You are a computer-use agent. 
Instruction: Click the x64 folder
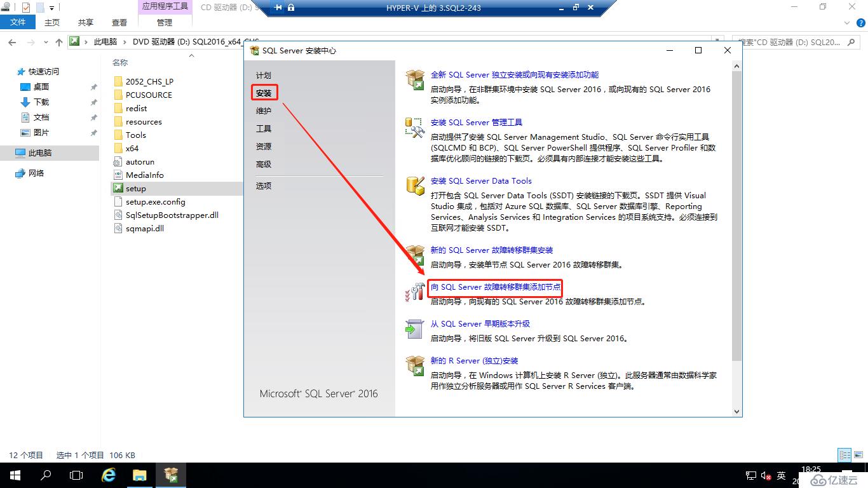[132, 149]
